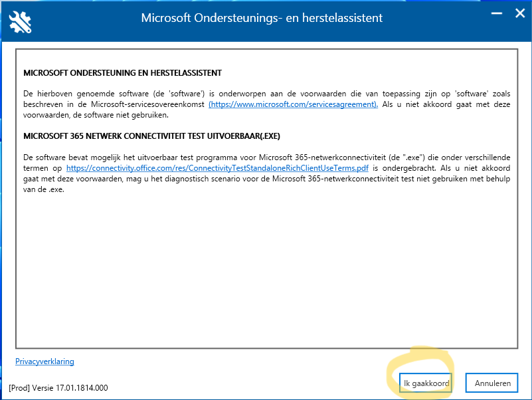Viewport: 532px width, 400px height.
Task: Click version text '[Prod] Versie 17.01.1814.000'
Action: [x=58, y=388]
